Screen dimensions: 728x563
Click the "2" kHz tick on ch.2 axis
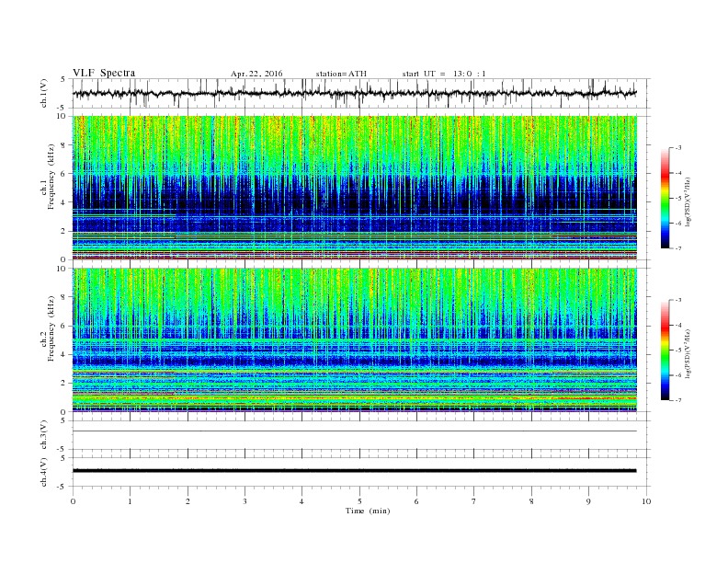pos(63,384)
